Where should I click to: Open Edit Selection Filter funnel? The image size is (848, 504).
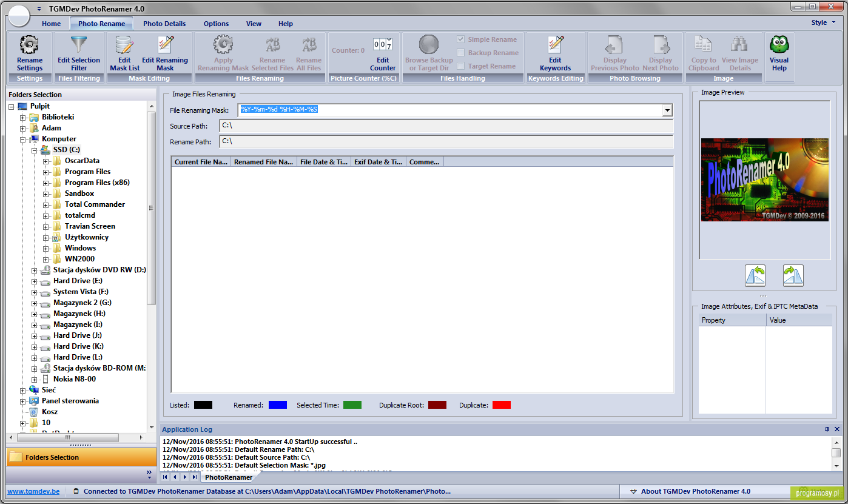point(79,44)
